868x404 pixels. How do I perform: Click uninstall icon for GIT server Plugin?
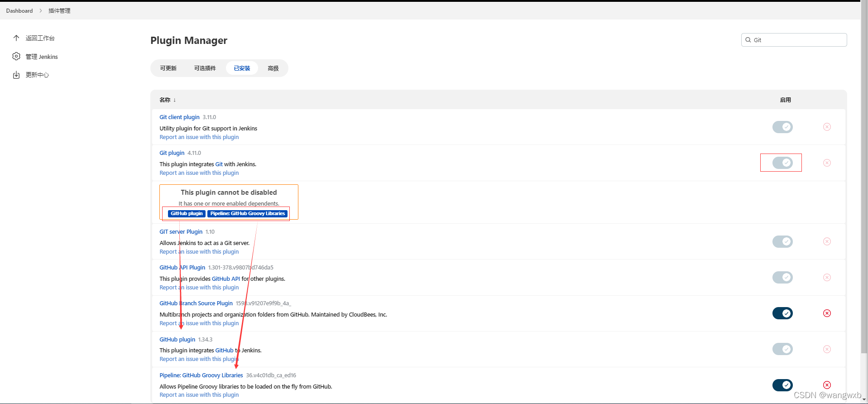[x=827, y=241]
